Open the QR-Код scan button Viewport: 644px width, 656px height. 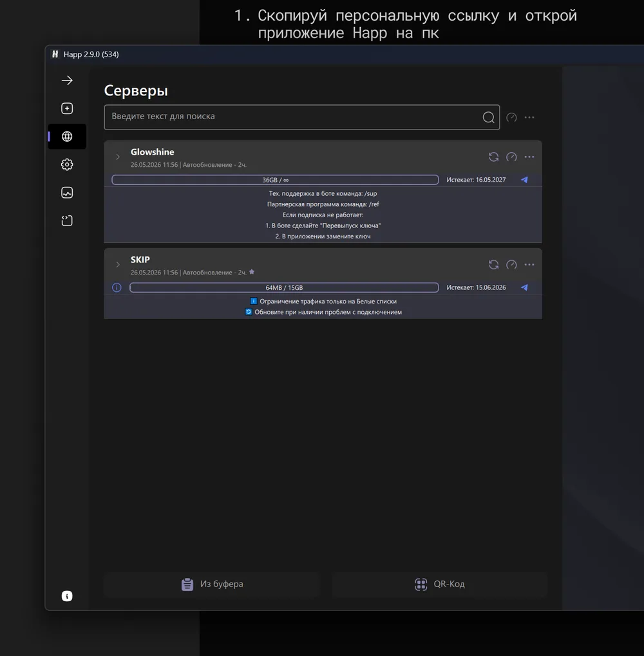(439, 584)
